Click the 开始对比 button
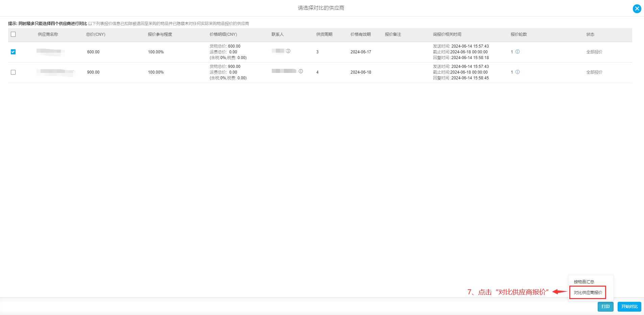Viewport: 644px width, 315px height. pyautogui.click(x=629, y=307)
